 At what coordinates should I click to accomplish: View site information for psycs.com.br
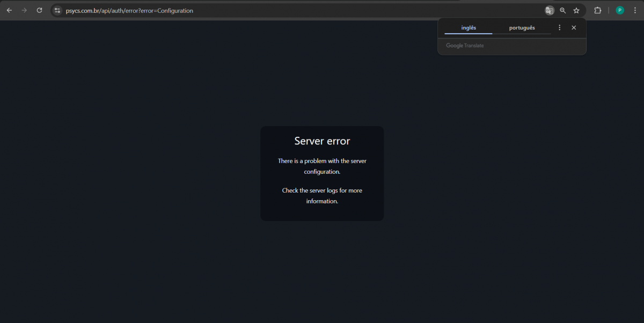pyautogui.click(x=57, y=10)
